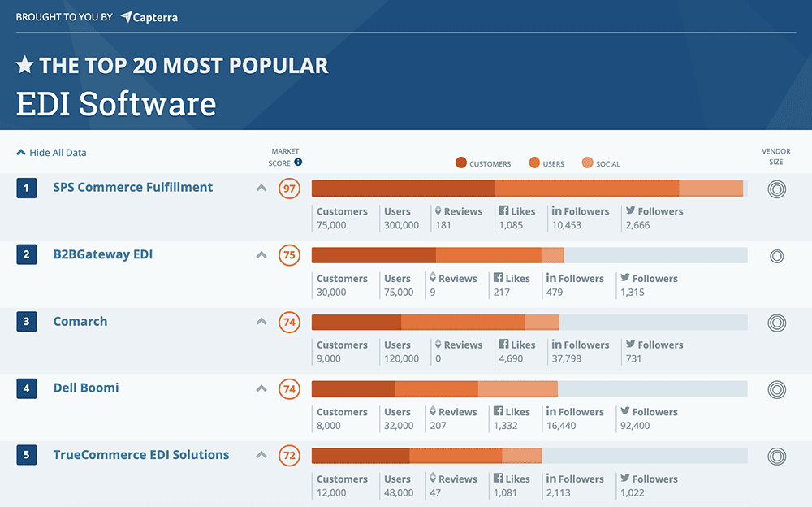The width and height of the screenshot is (812, 507).
Task: Click Facebook icon in B2BGateway row
Action: pyautogui.click(x=499, y=277)
